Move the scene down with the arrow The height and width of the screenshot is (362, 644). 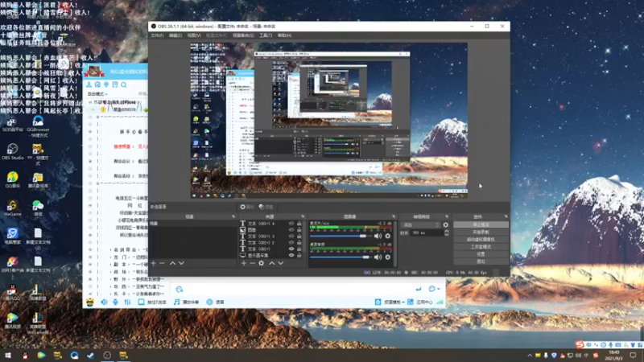pyautogui.click(x=182, y=263)
